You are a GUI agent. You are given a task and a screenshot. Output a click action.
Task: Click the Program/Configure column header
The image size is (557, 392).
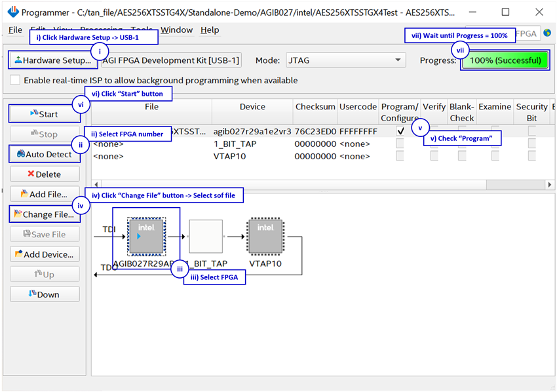coord(400,112)
